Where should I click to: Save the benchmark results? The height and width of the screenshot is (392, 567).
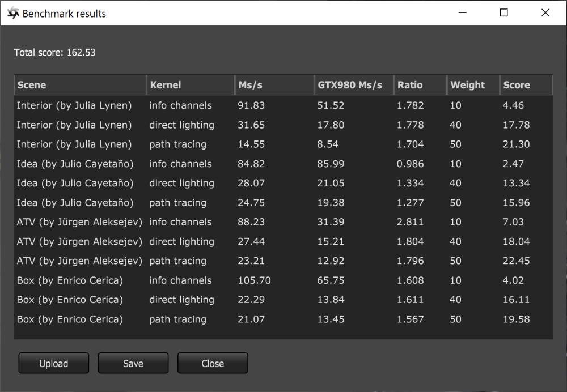(133, 363)
